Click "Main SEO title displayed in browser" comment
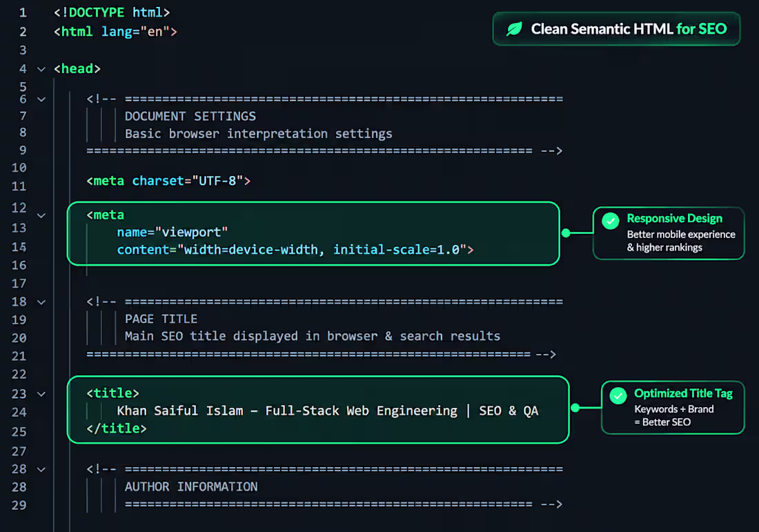 (x=312, y=337)
